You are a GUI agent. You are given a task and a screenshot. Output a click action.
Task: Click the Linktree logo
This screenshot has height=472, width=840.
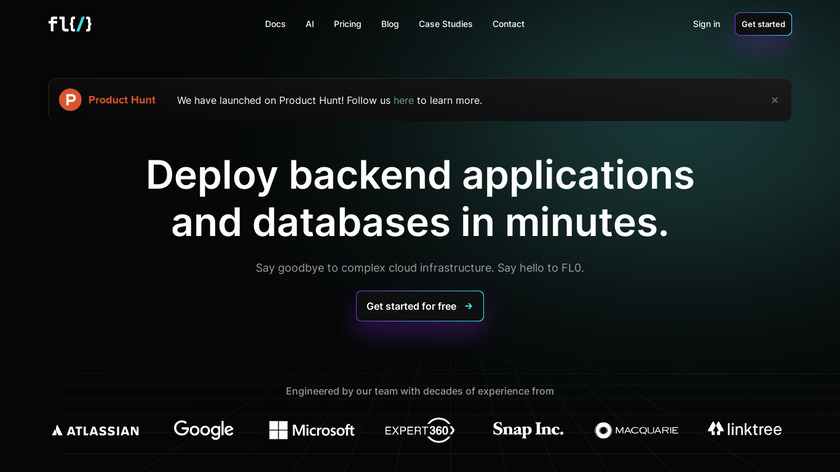744,429
